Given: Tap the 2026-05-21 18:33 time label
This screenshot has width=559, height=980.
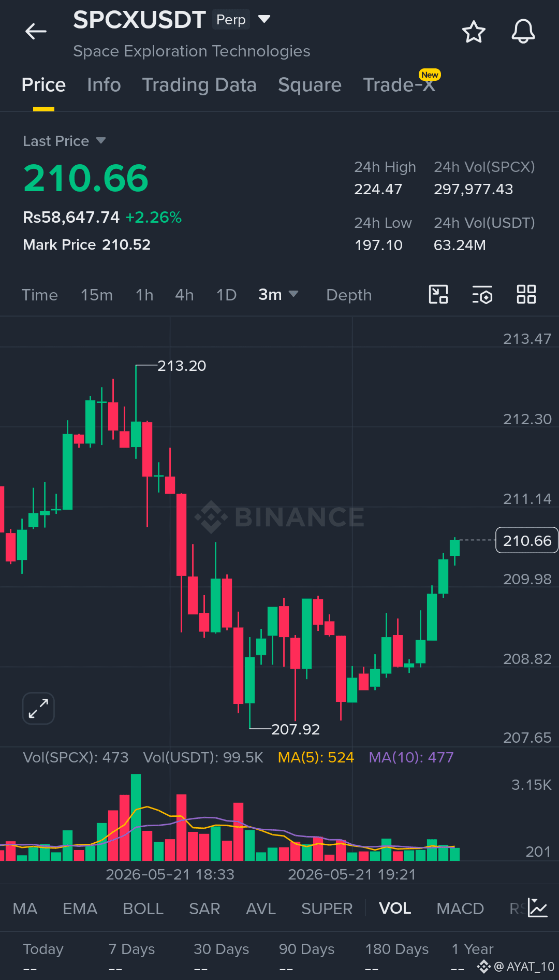Looking at the screenshot, I should 170,874.
